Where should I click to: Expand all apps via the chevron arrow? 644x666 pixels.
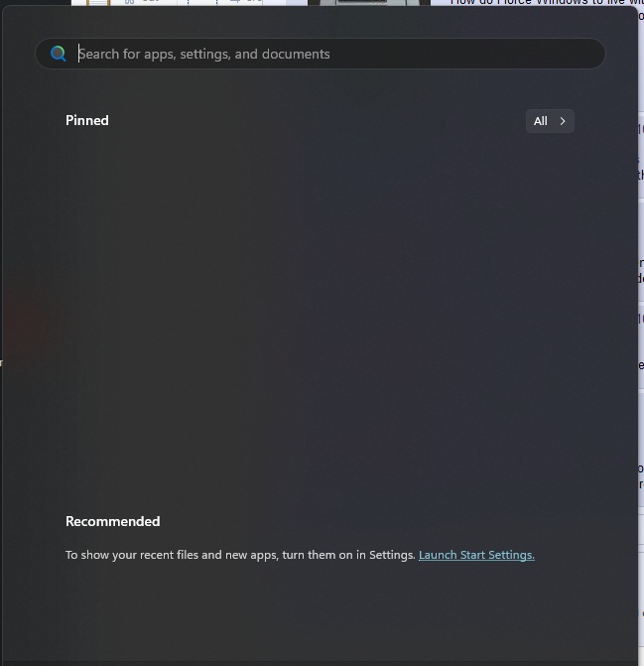pos(563,121)
